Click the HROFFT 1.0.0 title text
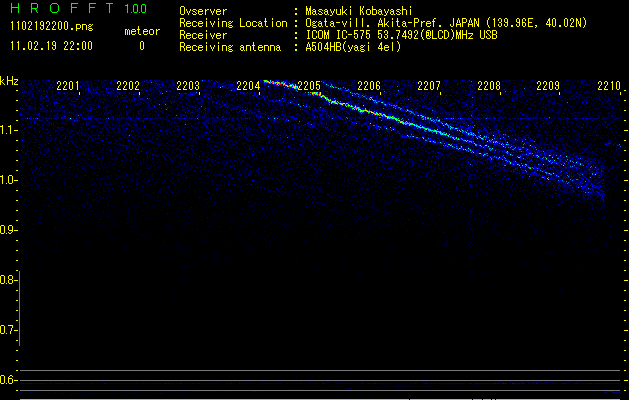 pyautogui.click(x=79, y=8)
